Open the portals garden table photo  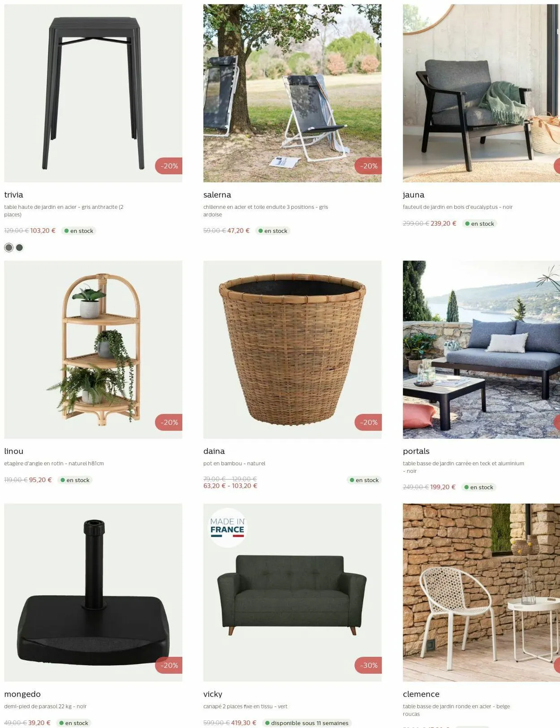481,349
